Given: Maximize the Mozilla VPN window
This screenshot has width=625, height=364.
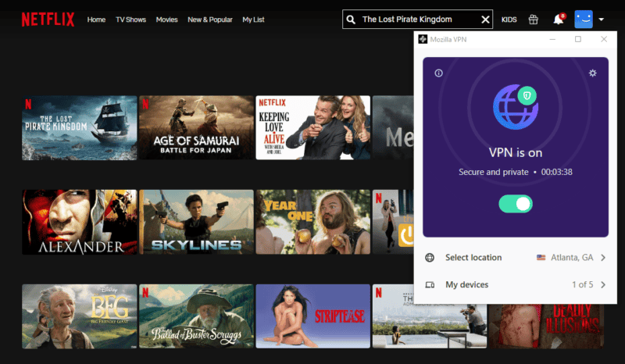Looking at the screenshot, I should point(578,39).
